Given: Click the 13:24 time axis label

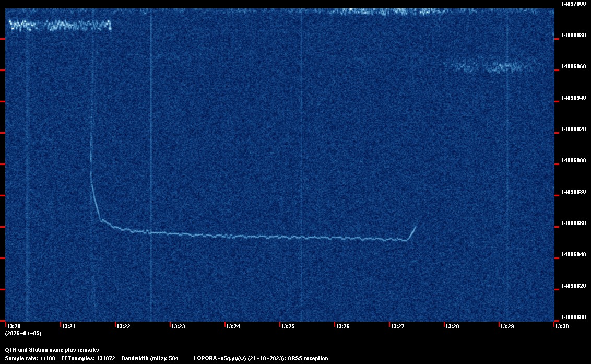Looking at the screenshot, I should (233, 326).
